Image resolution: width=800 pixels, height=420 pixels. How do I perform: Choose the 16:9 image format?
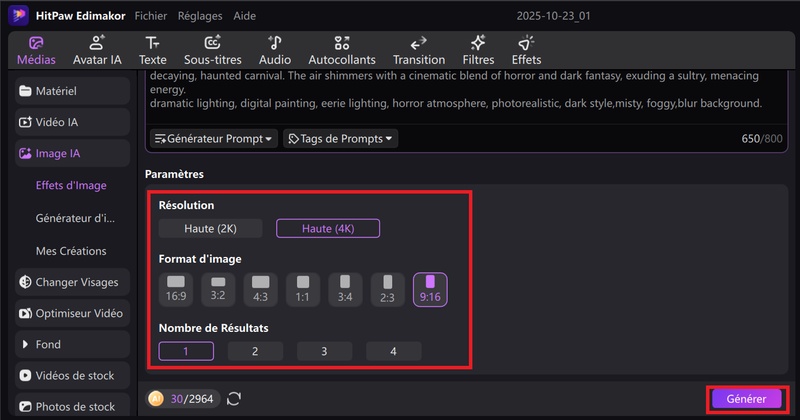pyautogui.click(x=176, y=288)
